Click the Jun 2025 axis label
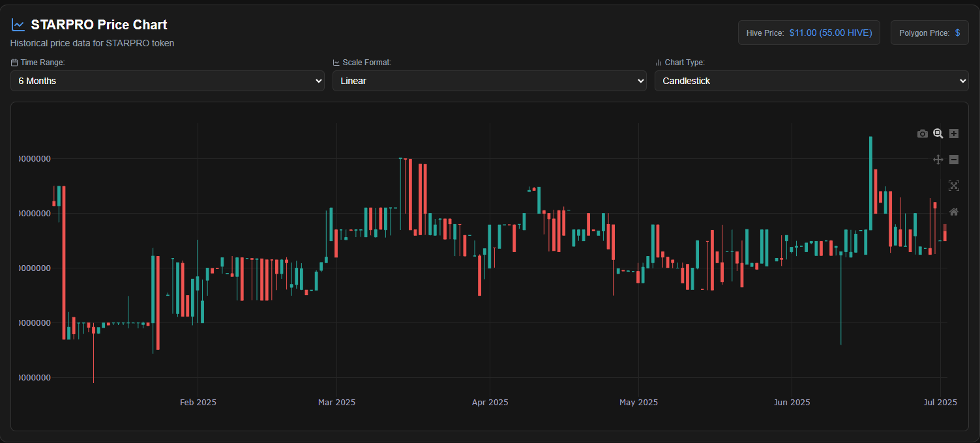The image size is (980, 443). click(x=792, y=402)
